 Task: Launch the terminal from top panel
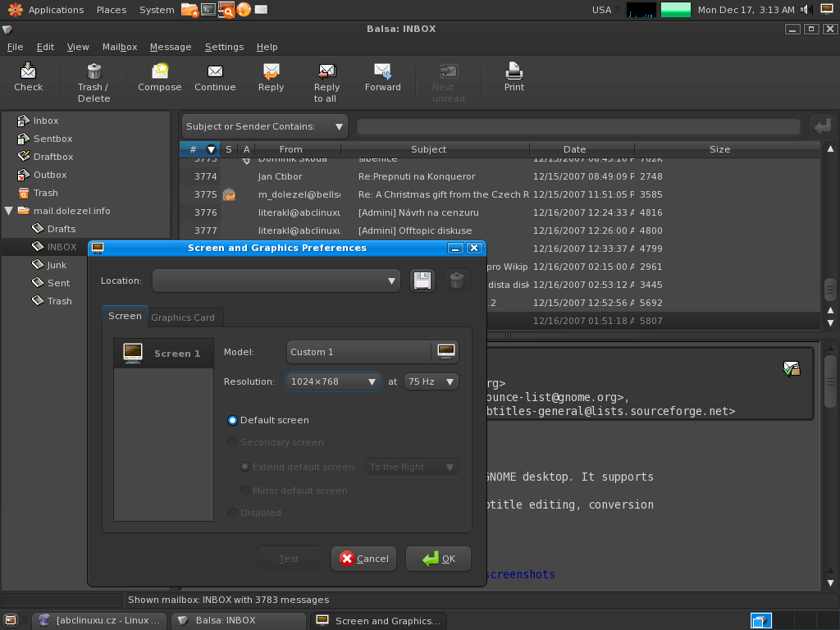208,9
